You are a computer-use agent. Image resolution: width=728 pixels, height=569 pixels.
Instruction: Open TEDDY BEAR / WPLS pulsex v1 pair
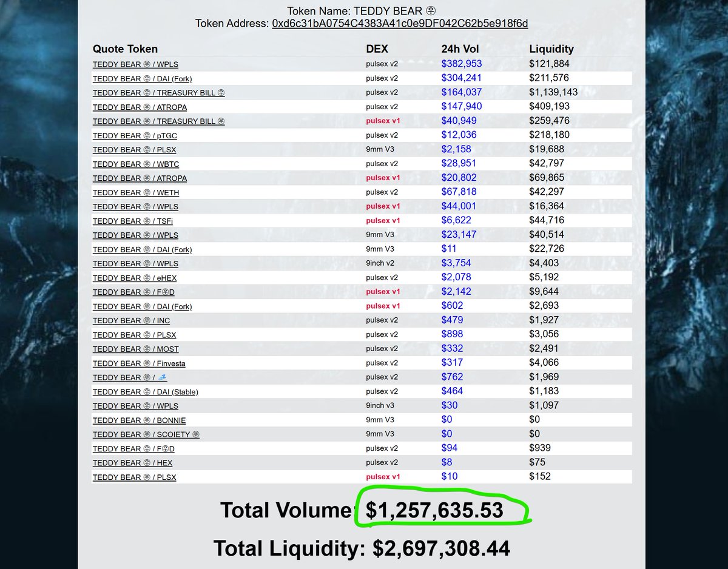coord(135,207)
